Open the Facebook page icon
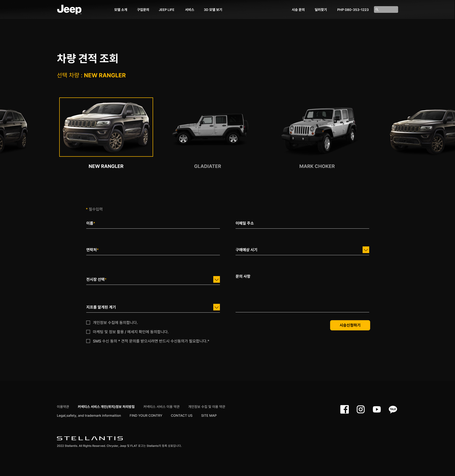 pos(344,409)
